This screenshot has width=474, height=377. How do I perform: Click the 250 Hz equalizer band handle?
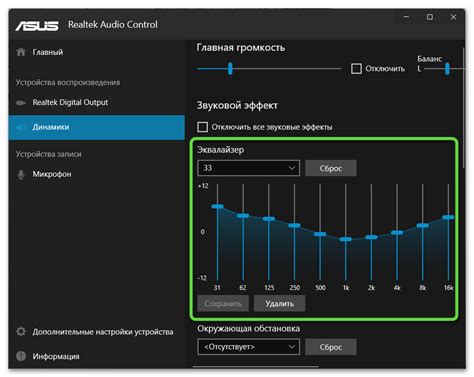click(294, 225)
